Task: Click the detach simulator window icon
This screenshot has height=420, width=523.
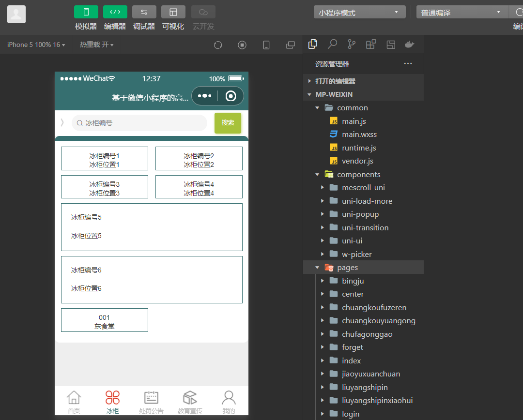Action: pos(291,45)
